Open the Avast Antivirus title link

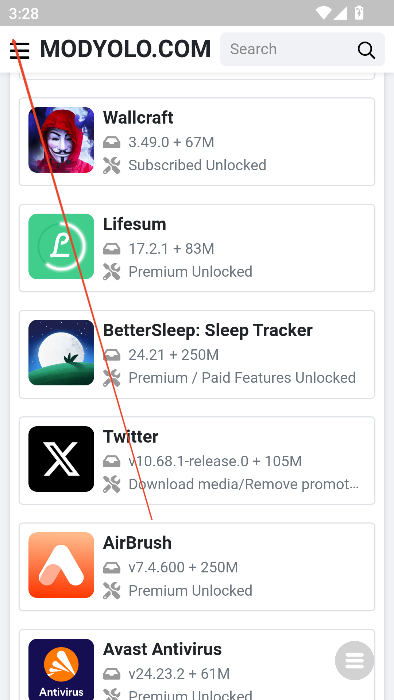click(x=162, y=649)
